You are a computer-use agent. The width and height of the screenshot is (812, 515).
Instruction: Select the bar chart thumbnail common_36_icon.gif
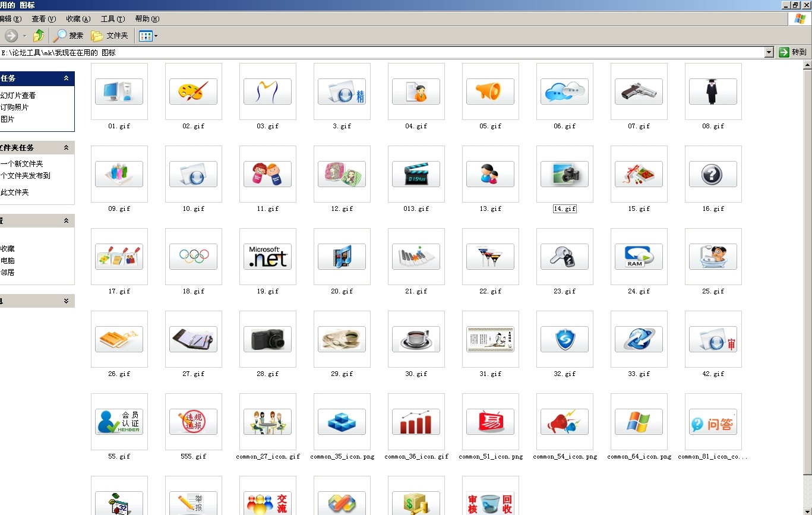pyautogui.click(x=416, y=422)
